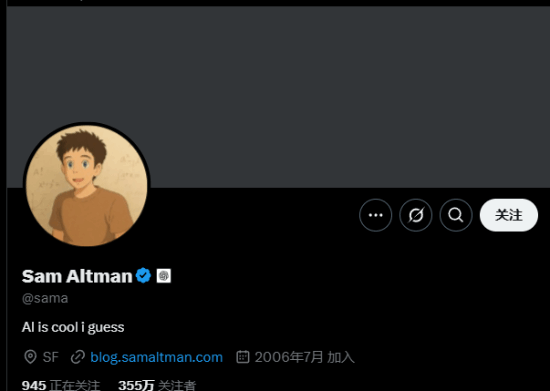Click the Sam Altman display name

(77, 276)
